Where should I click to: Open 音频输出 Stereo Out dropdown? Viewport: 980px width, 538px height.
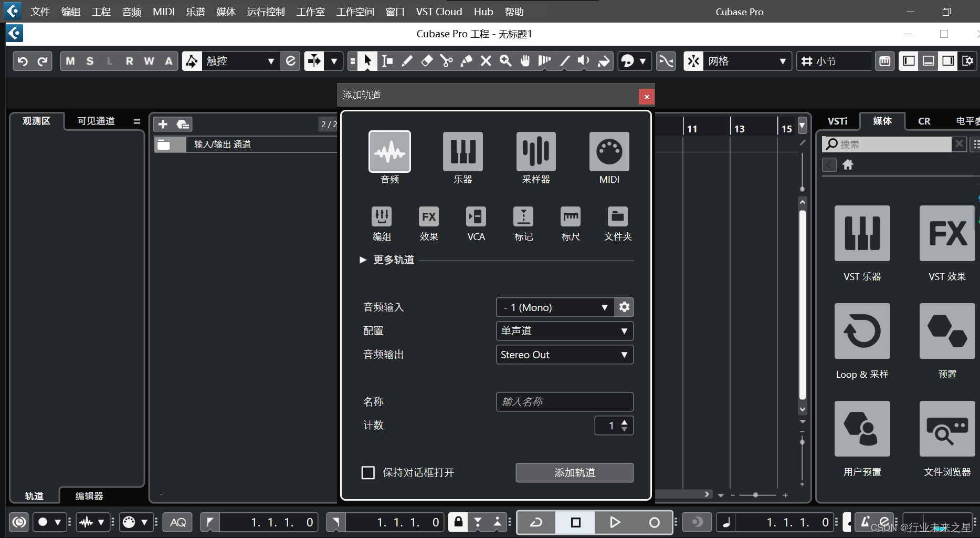pos(565,355)
